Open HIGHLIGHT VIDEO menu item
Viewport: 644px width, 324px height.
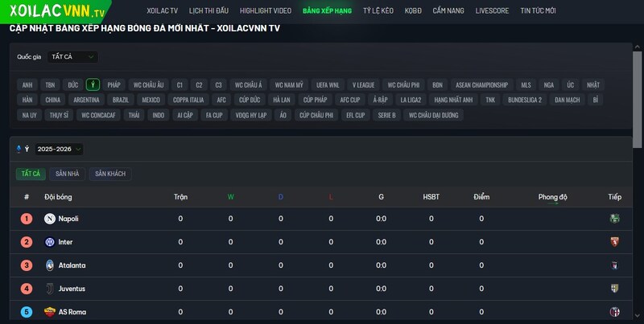point(266,10)
